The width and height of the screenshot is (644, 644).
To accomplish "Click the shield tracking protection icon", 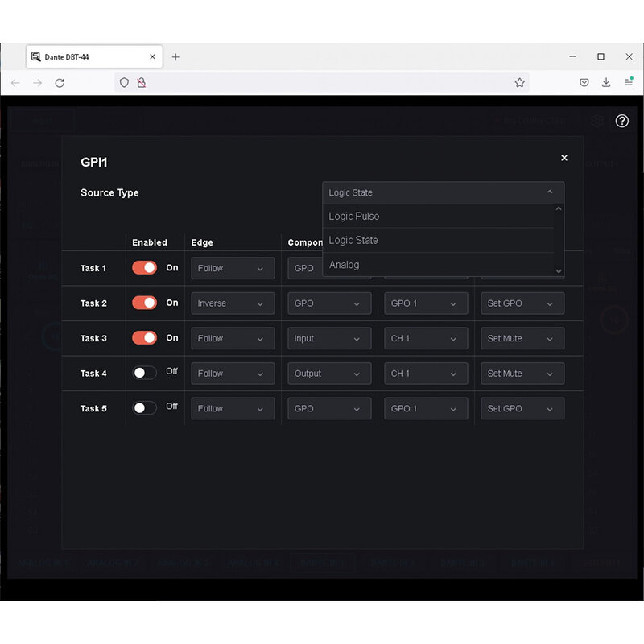I will 124,82.
